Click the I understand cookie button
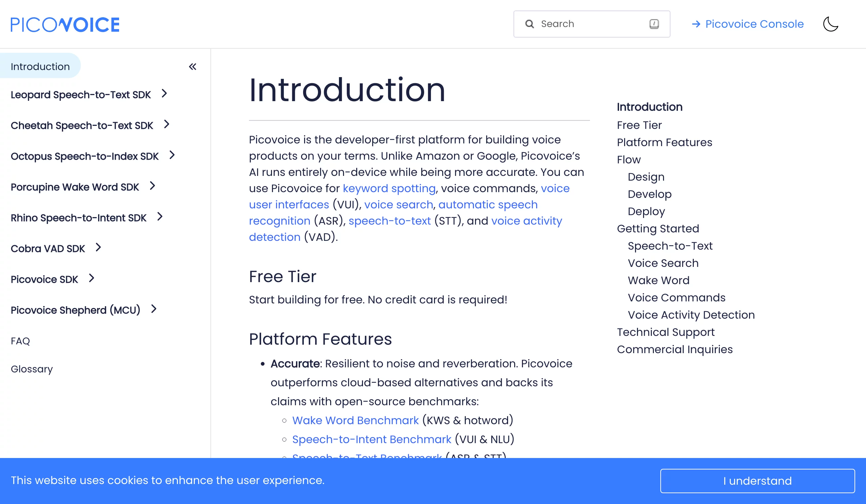Image resolution: width=866 pixels, height=504 pixels. pos(758,481)
